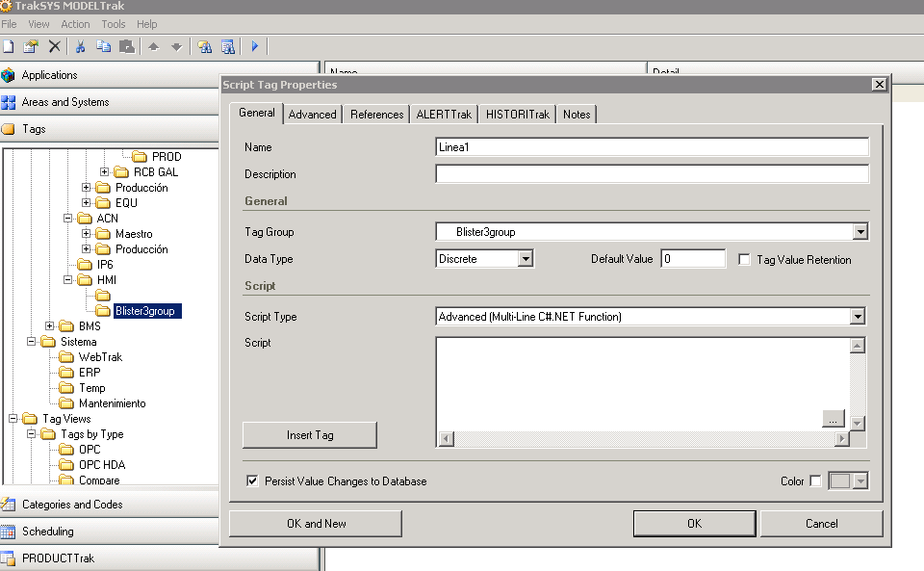Click the Find tag binoculars icon
This screenshot has width=924, height=571.
[204, 46]
